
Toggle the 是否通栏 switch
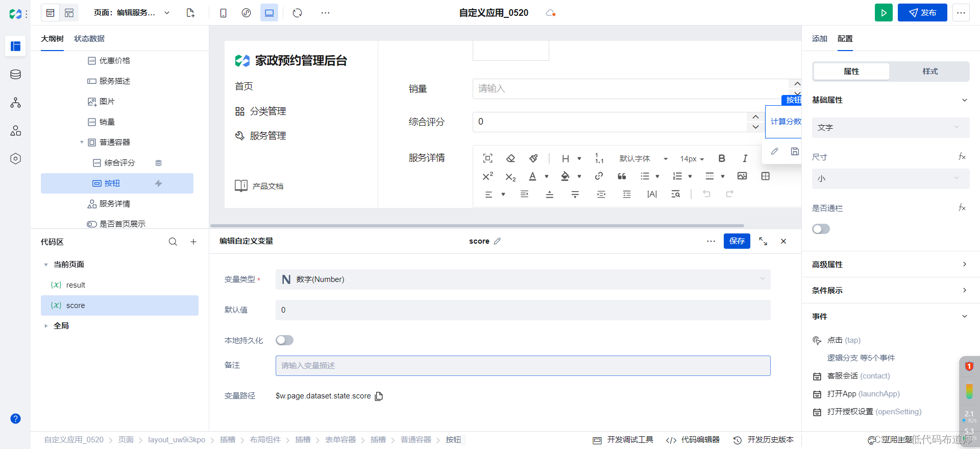(821, 229)
